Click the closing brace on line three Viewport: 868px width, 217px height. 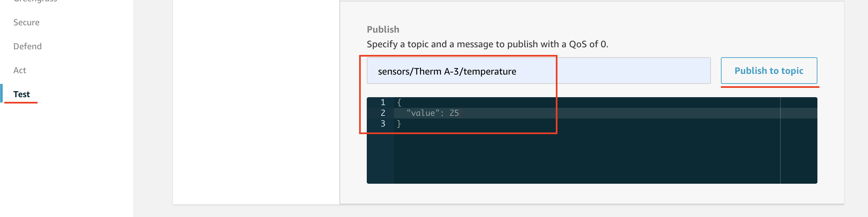click(x=399, y=124)
